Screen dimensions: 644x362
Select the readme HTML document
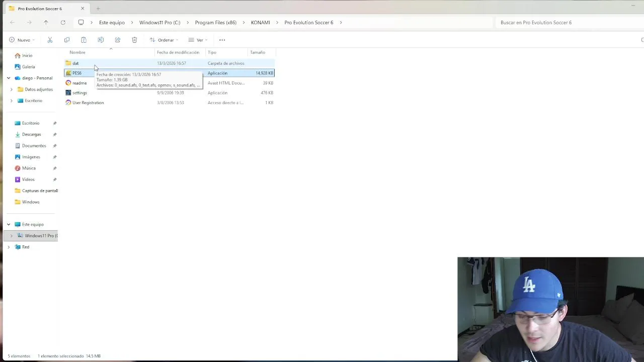(x=170, y=83)
